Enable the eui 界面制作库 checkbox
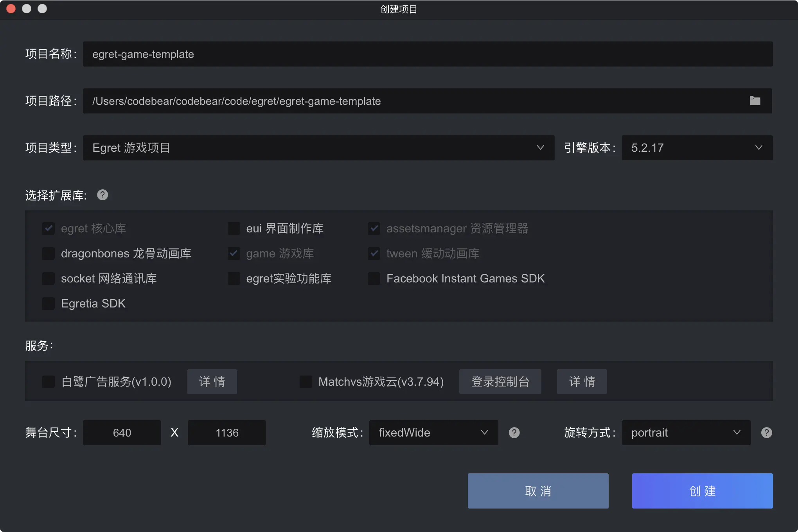 coord(234,228)
